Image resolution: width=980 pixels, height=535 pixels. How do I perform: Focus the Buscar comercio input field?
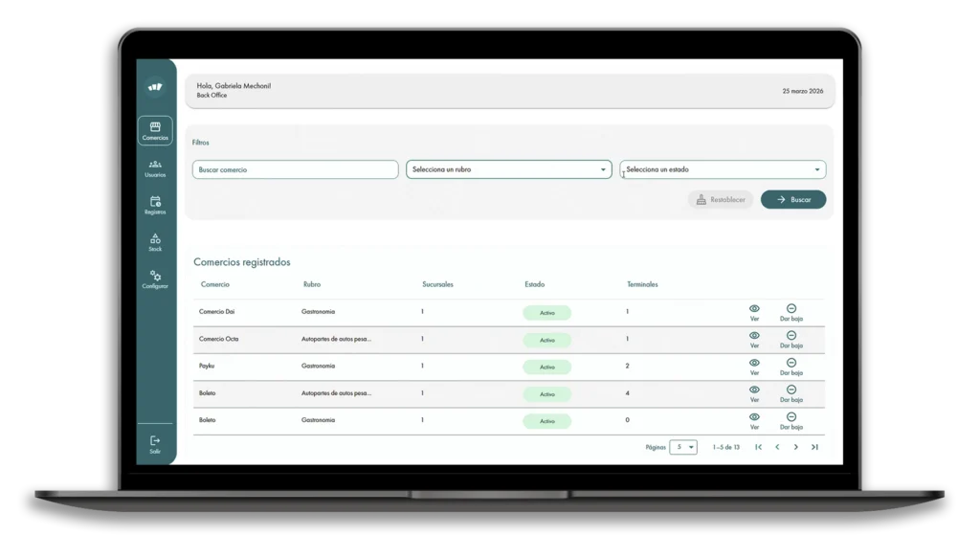[295, 169]
